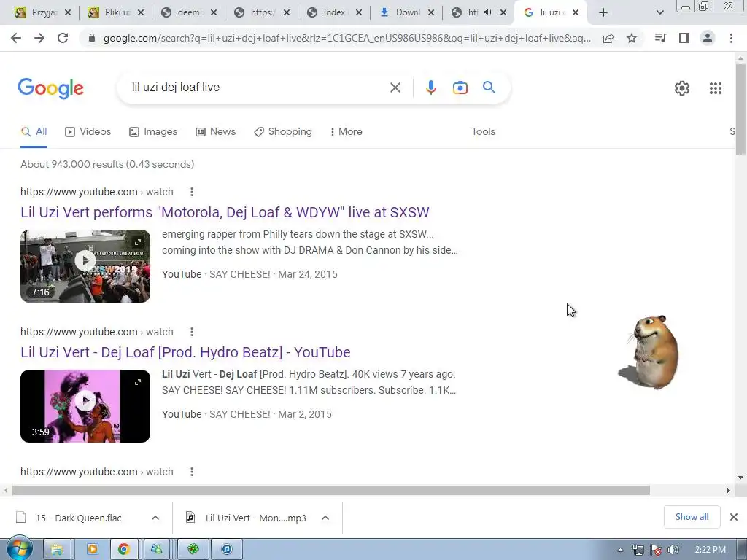747x560 pixels.
Task: Open options for Hydro Beatz result
Action: (x=192, y=332)
